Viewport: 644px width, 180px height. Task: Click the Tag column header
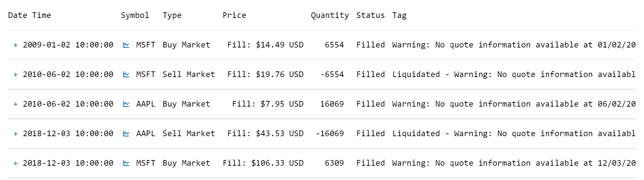coord(399,15)
